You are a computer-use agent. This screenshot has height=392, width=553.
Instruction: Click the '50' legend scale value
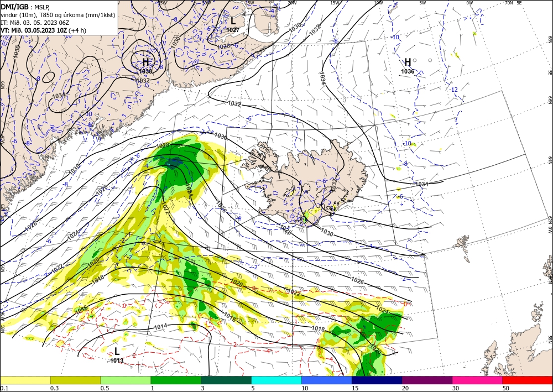pos(506,388)
